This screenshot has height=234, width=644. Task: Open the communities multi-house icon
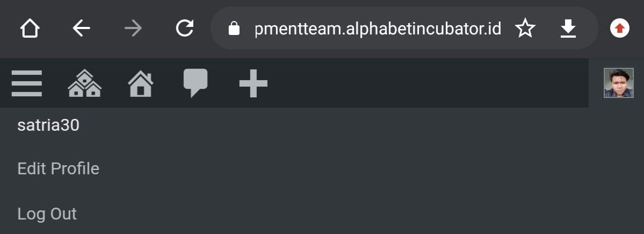(84, 83)
